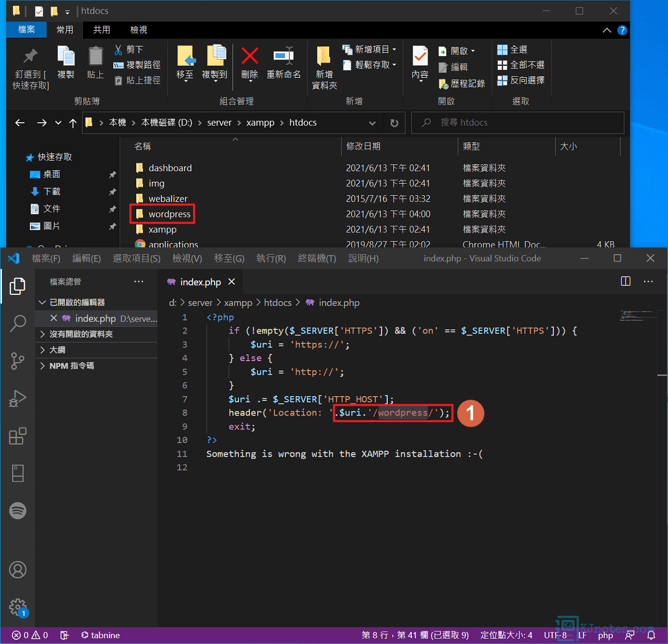This screenshot has height=644, width=668.
Task: Open the Easy access dropdown
Action: [x=369, y=65]
